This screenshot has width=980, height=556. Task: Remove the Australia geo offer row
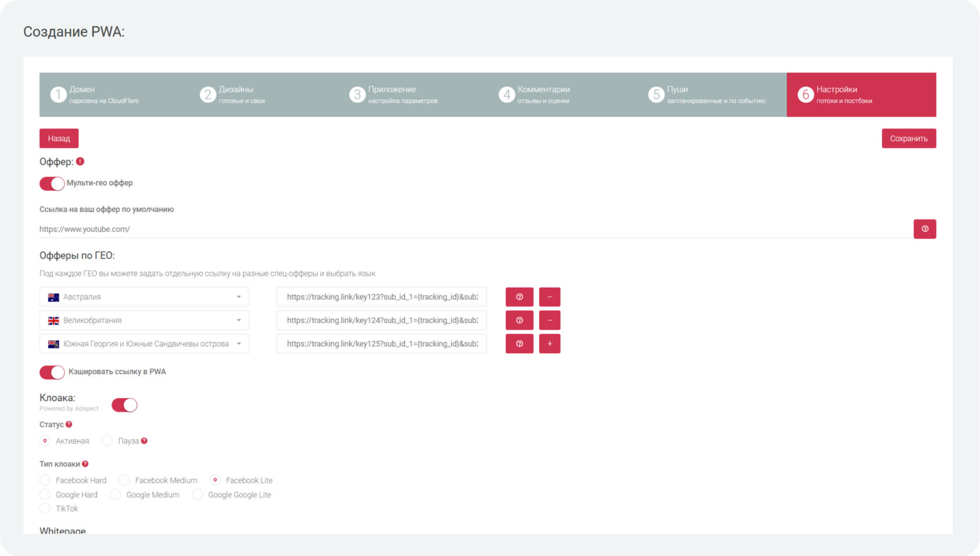tap(549, 297)
